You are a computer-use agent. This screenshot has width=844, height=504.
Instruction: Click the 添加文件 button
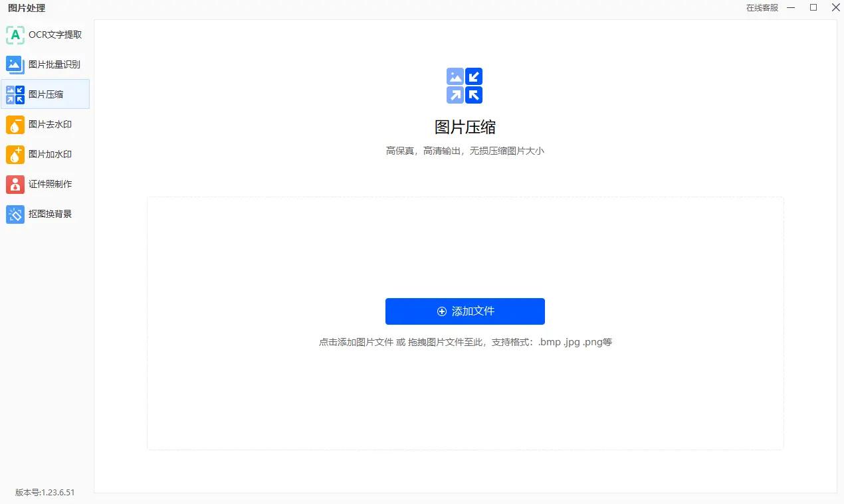[x=465, y=311]
